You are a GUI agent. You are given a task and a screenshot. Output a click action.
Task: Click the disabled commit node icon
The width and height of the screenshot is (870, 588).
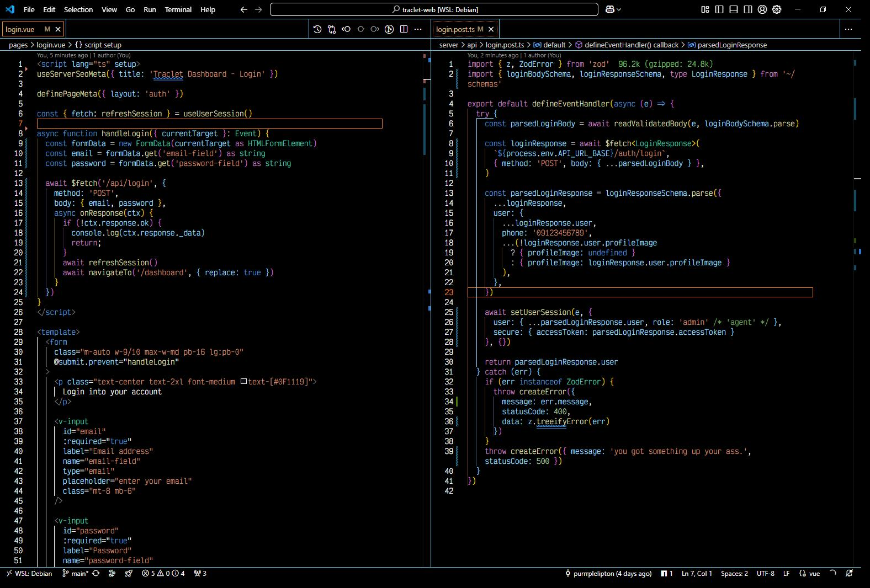tap(360, 29)
